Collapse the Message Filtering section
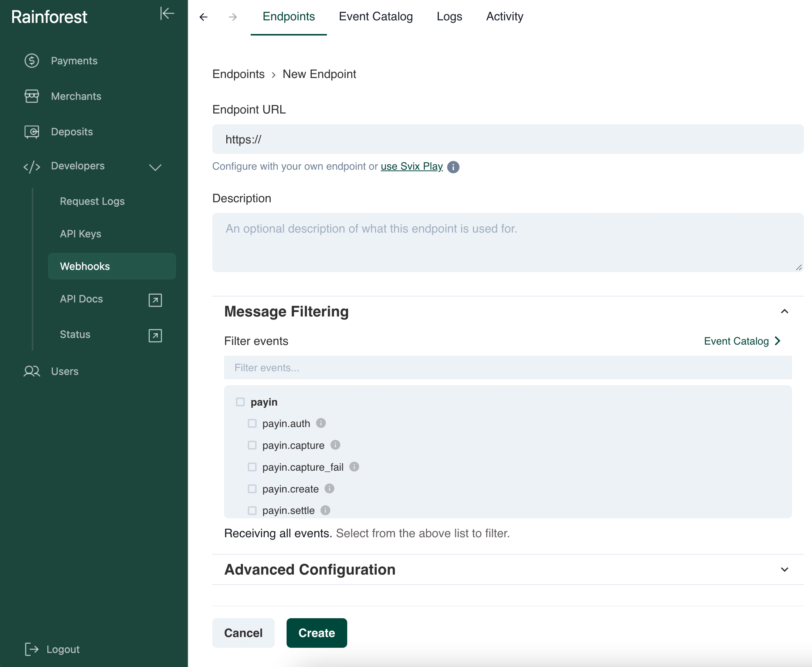This screenshot has height=667, width=812. [x=784, y=311]
